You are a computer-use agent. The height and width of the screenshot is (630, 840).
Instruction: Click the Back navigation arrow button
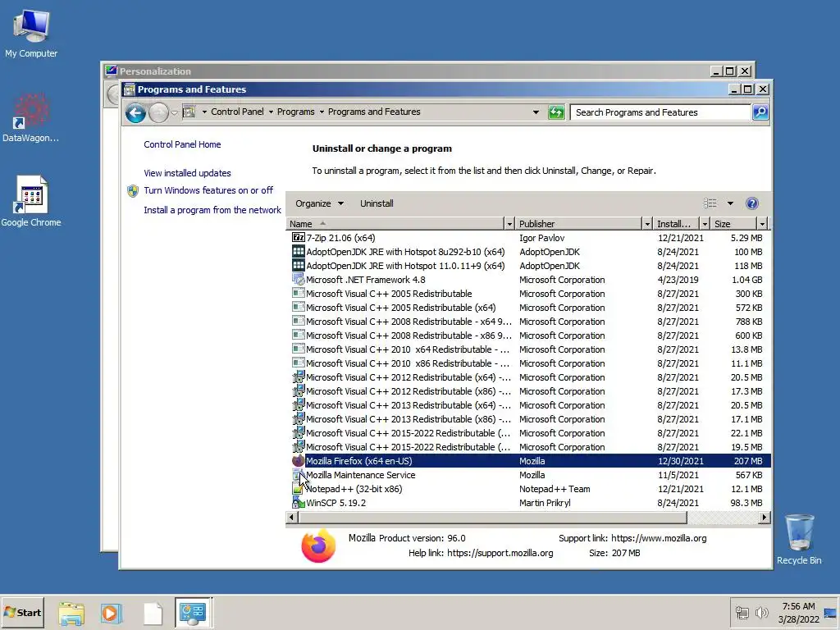135,113
